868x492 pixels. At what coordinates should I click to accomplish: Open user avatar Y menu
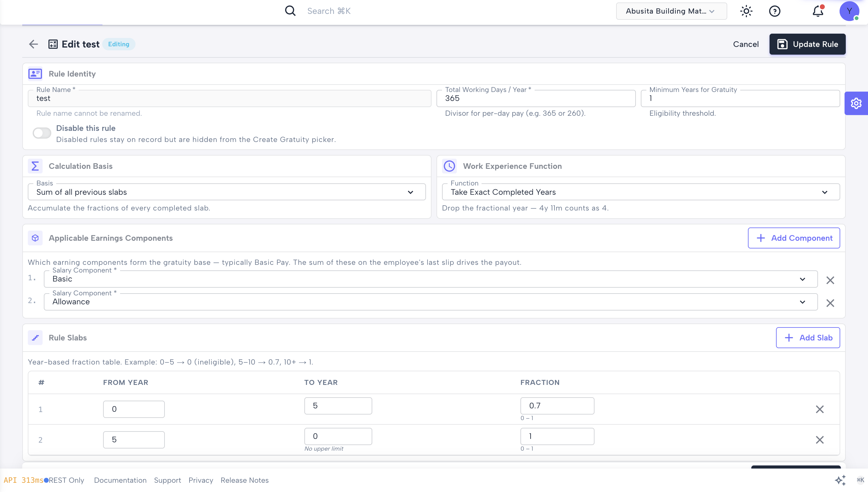point(849,11)
